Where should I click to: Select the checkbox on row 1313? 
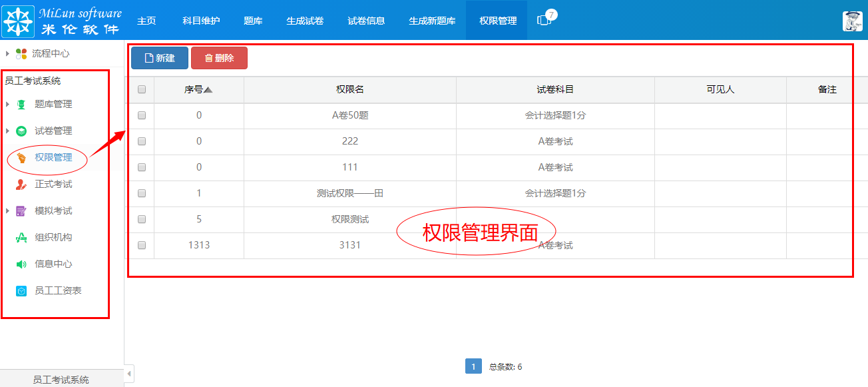tap(140, 245)
